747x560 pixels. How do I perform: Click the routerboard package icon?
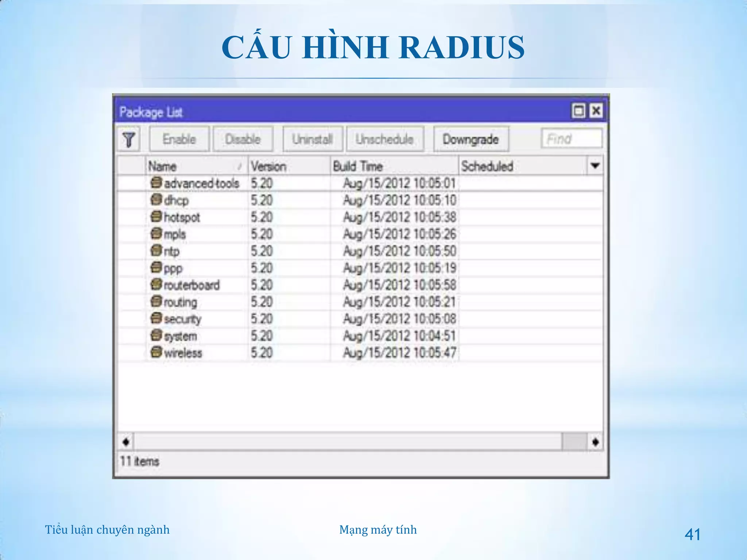pos(156,284)
